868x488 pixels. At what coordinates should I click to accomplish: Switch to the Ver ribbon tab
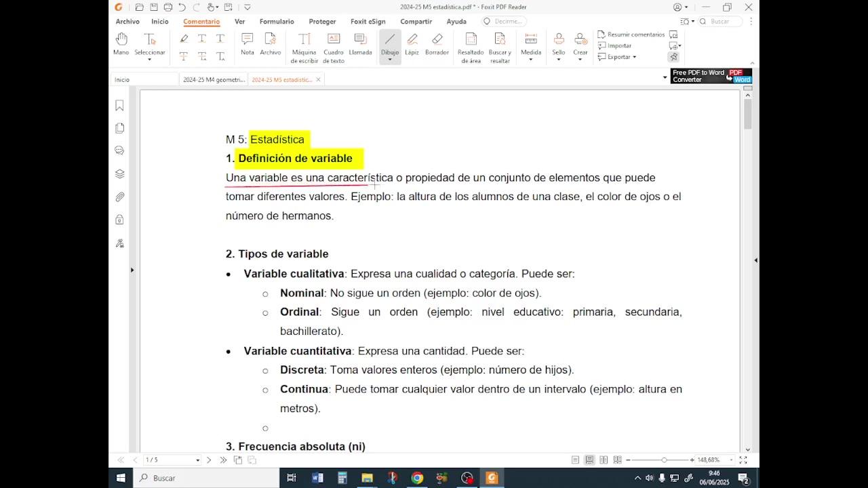point(240,22)
